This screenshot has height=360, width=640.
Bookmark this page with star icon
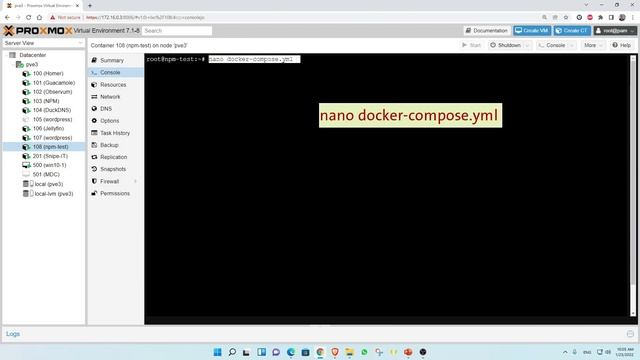tap(566, 18)
